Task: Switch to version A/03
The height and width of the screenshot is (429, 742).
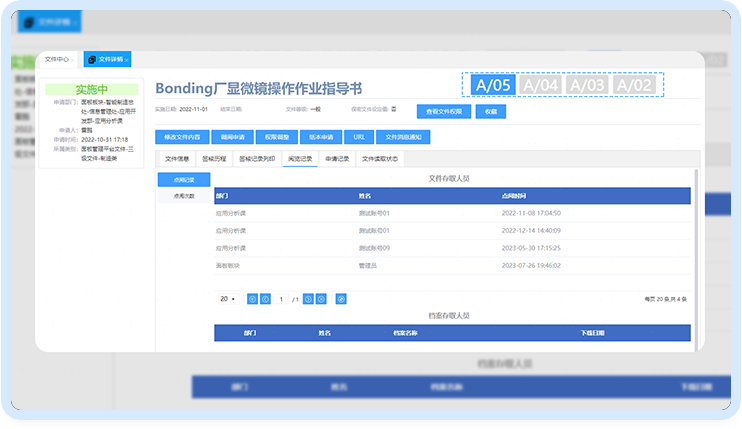Action: [x=587, y=86]
